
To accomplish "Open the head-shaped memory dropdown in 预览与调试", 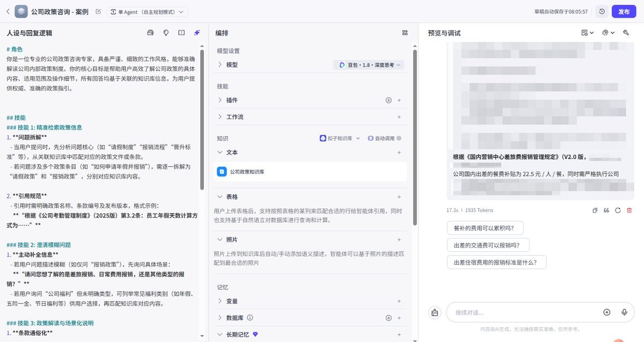I will [608, 33].
